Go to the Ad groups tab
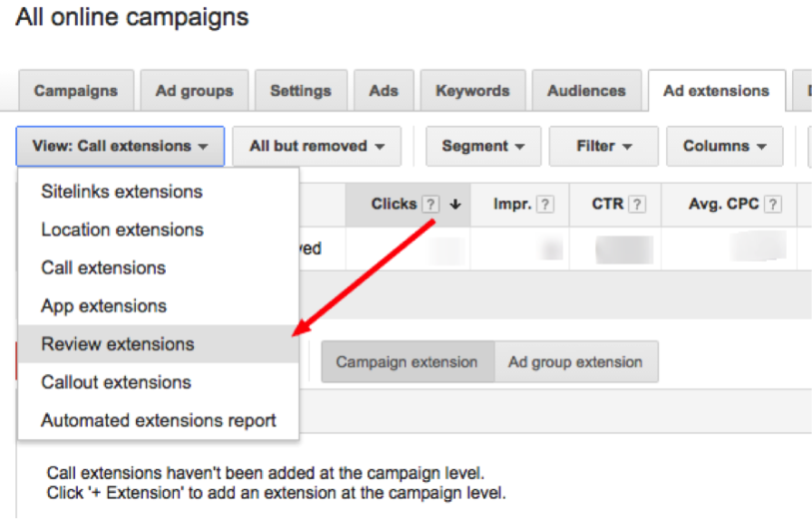The height and width of the screenshot is (519, 812). pos(194,91)
